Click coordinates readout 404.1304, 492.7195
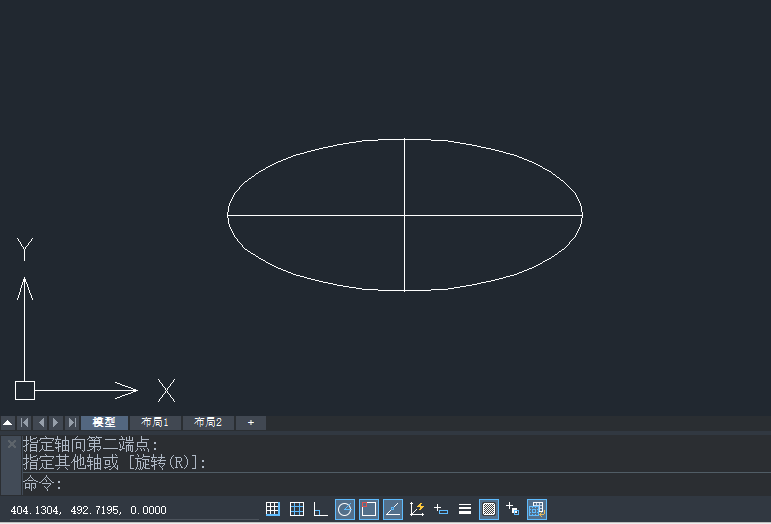 (x=89, y=510)
